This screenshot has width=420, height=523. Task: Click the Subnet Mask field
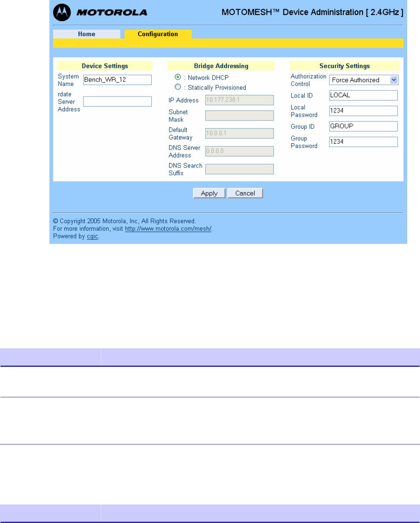pos(240,116)
